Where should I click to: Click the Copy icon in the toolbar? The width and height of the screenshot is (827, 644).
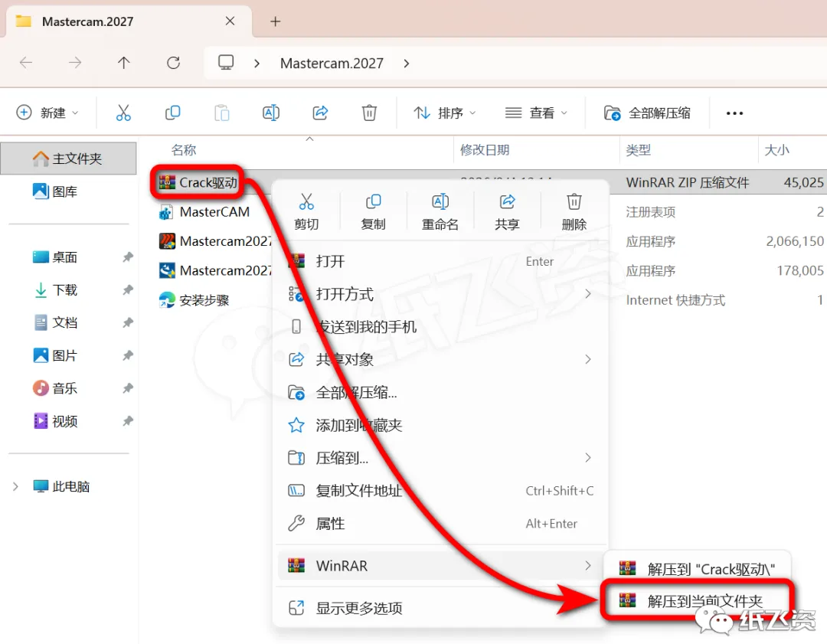[172, 113]
